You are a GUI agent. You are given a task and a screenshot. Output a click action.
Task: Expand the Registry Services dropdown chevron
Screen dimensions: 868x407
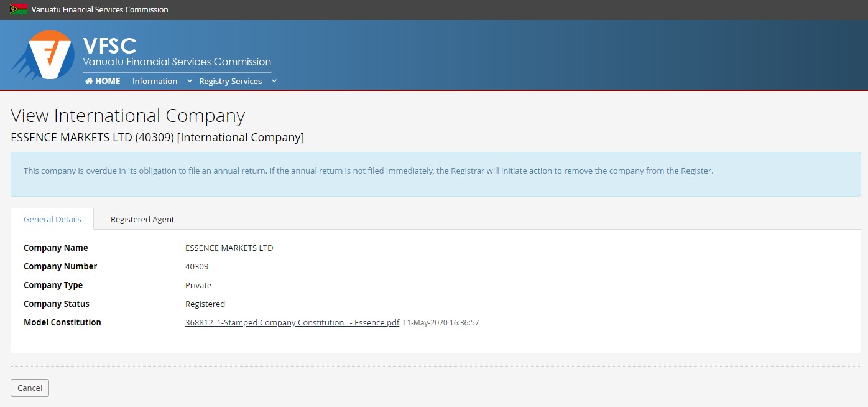coord(274,81)
